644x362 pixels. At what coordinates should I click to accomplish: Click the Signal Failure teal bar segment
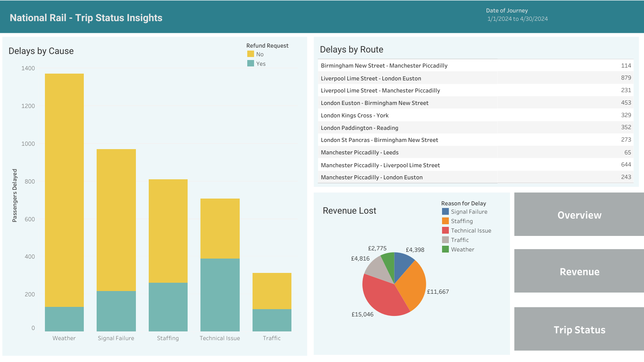click(116, 311)
